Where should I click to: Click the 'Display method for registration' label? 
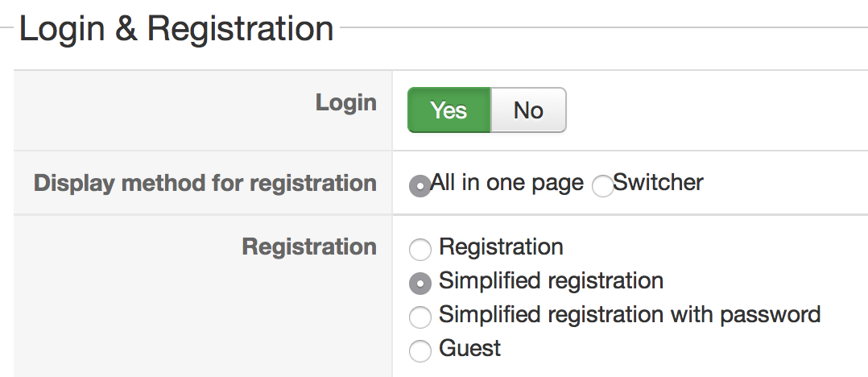pyautogui.click(x=205, y=183)
